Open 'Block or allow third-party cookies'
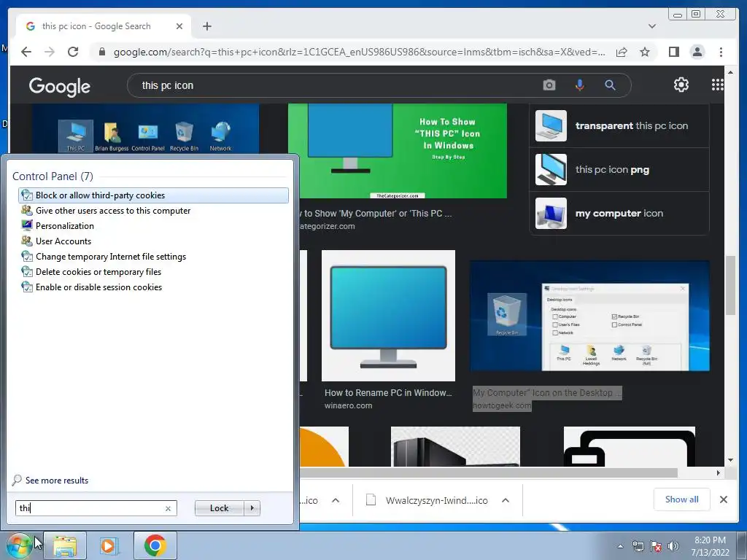Viewport: 747px width, 560px height. click(153, 195)
